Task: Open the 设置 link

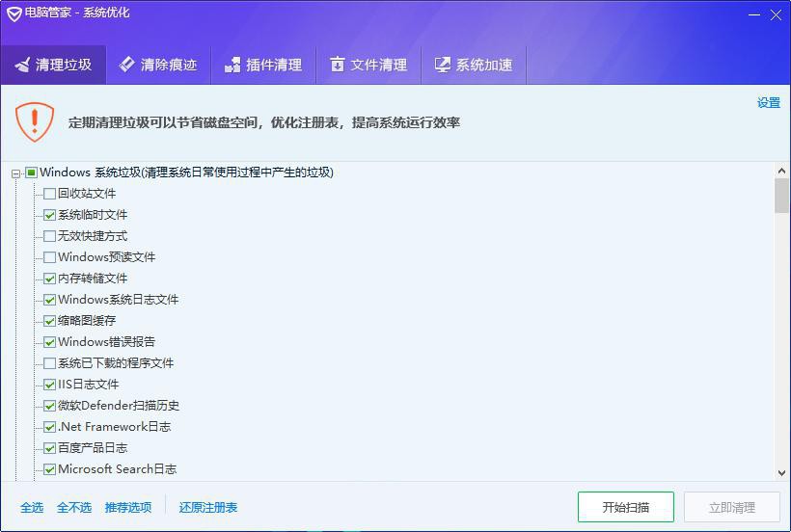Action: (769, 103)
